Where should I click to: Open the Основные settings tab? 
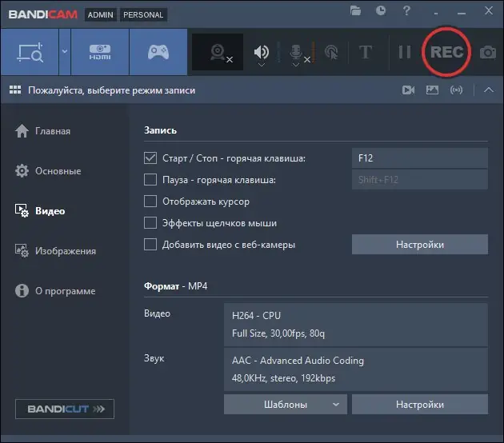click(48, 171)
